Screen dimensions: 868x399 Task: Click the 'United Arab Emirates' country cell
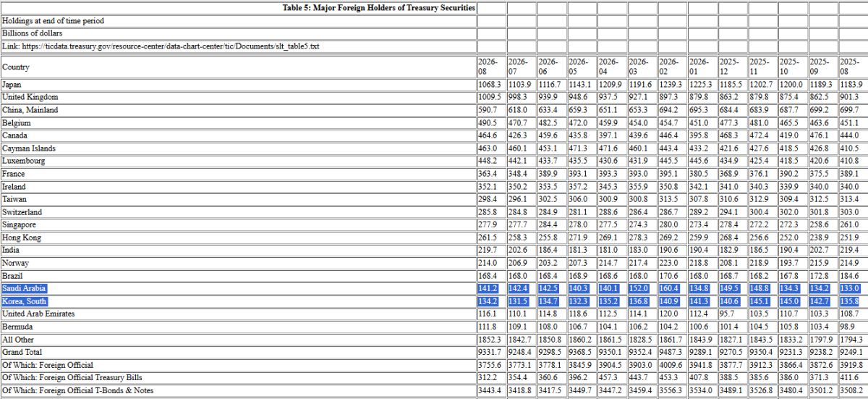238,314
